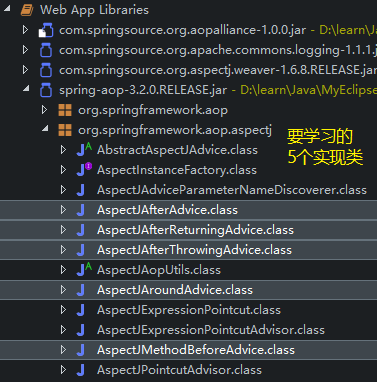377x382 pixels.
Task: Click the AspectJAfterAdvice class icon
Action: click(80, 210)
